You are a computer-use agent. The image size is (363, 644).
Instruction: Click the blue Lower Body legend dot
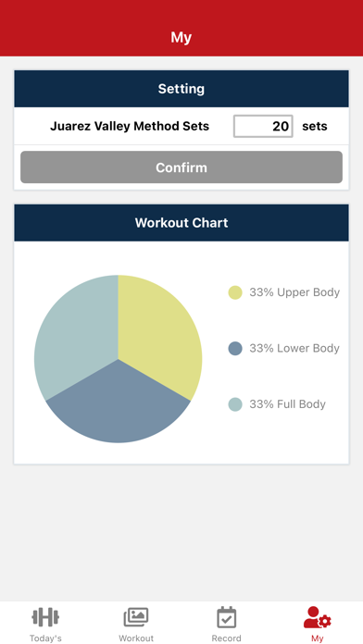[235, 348]
